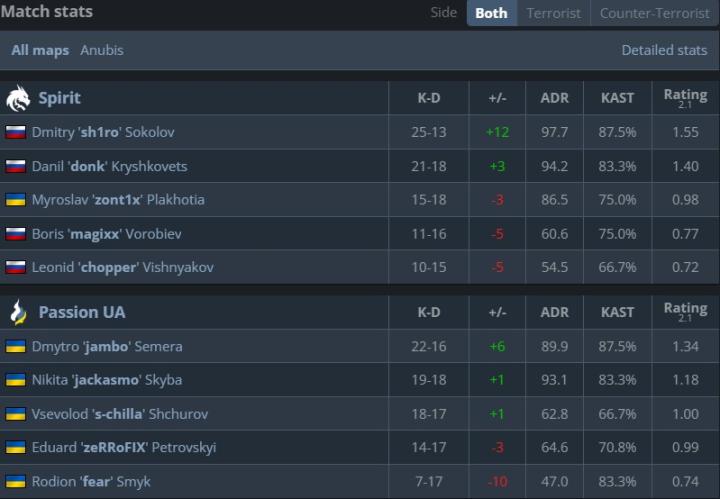Click the Russian flag beside donk
The height and width of the screenshot is (499, 720).
pos(15,166)
